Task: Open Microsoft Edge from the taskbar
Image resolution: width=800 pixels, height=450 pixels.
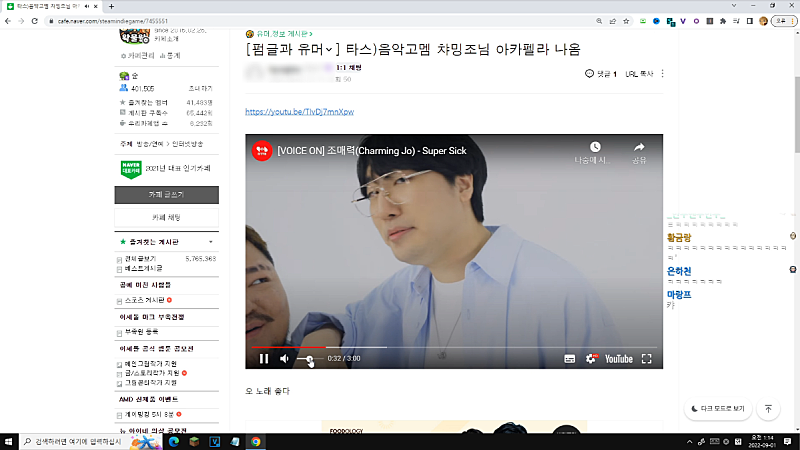Action: (x=173, y=441)
